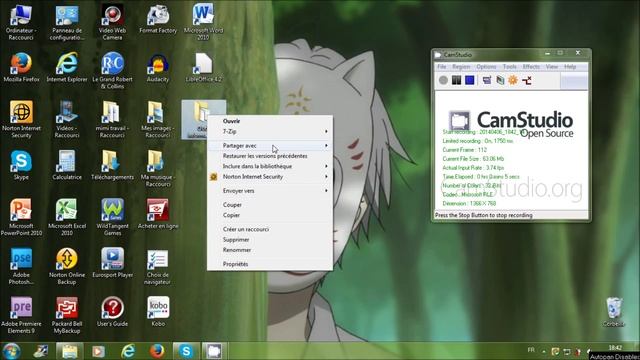The image size is (640, 360).
Task: Select the WildTangent Games icon
Action: click(112, 217)
